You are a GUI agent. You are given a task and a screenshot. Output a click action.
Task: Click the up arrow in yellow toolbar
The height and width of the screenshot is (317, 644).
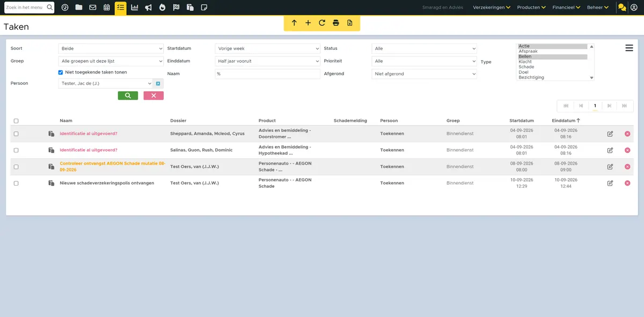coord(294,23)
